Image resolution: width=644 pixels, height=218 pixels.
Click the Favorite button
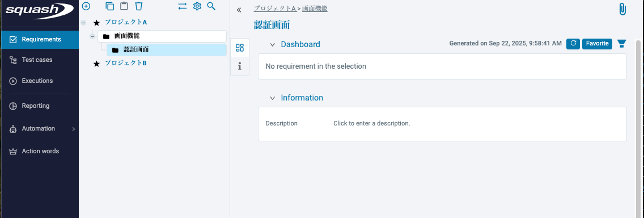(x=597, y=44)
